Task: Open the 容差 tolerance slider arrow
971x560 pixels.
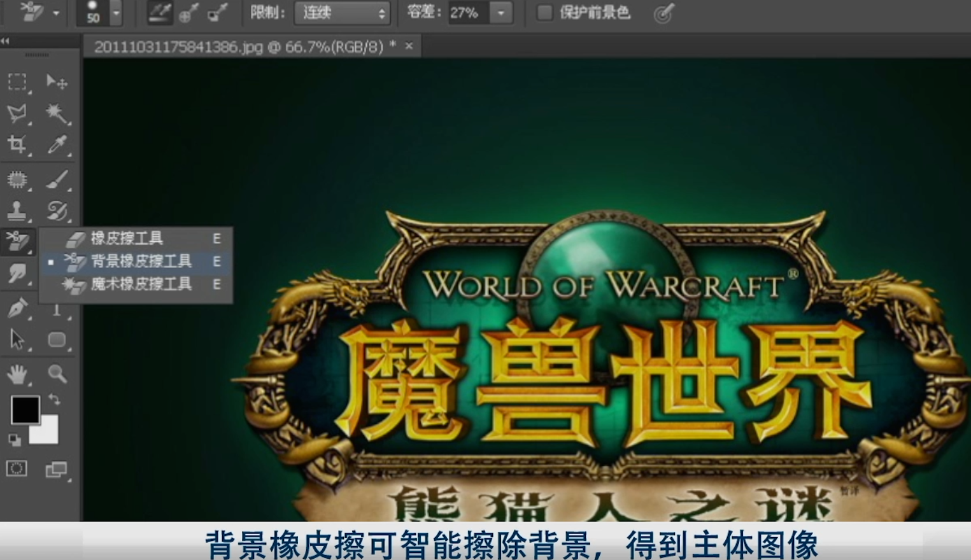Action: tap(502, 13)
